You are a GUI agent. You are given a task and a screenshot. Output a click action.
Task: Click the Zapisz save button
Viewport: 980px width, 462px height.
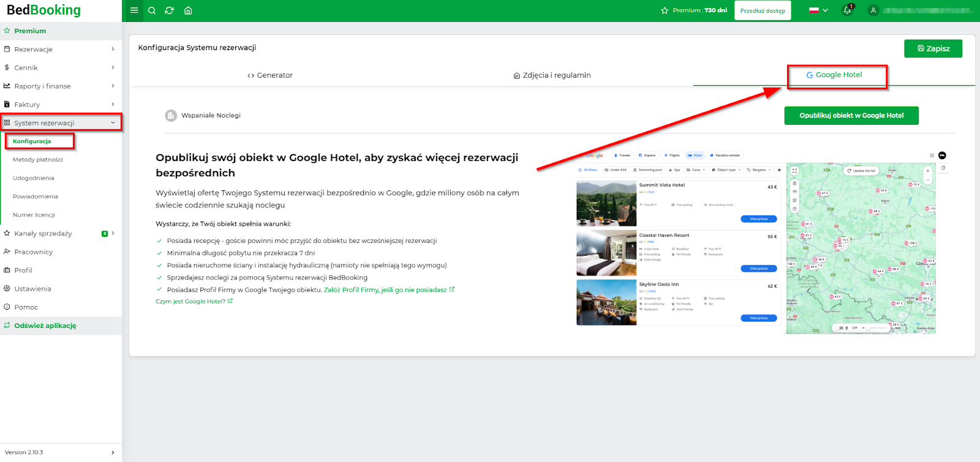pos(933,48)
